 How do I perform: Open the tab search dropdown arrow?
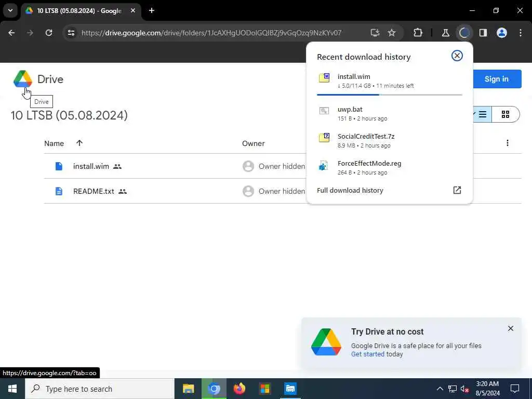10,10
